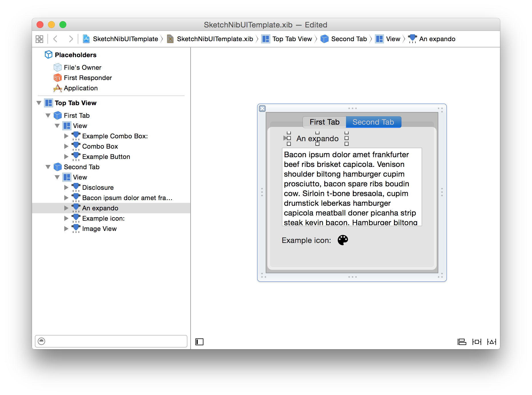Click the forward navigation arrow
The width and height of the screenshot is (532, 395).
pyautogui.click(x=71, y=39)
